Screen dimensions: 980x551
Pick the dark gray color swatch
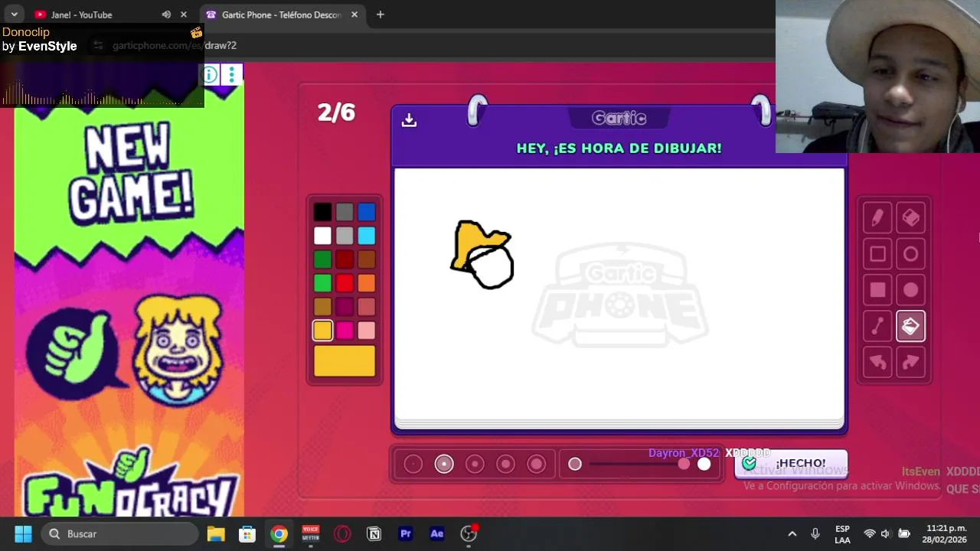[x=345, y=212]
